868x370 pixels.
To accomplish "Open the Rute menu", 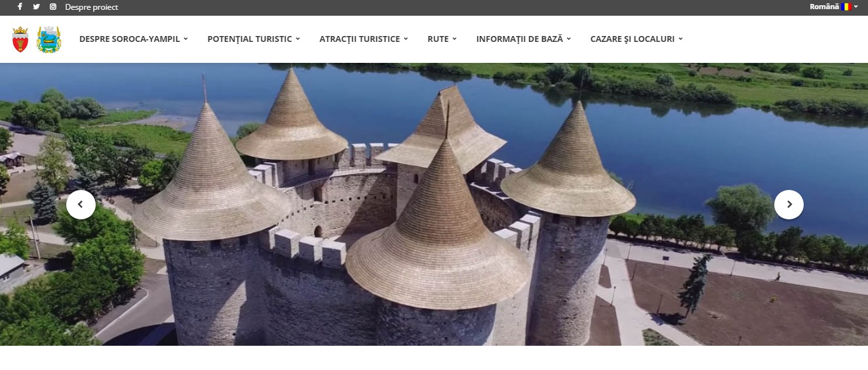I will click(x=442, y=39).
